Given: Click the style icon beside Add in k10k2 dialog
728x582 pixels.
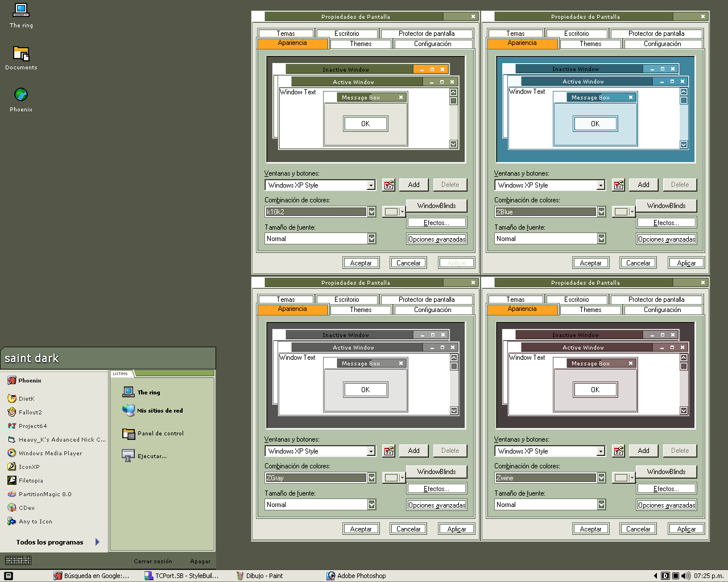Looking at the screenshot, I should [x=389, y=185].
